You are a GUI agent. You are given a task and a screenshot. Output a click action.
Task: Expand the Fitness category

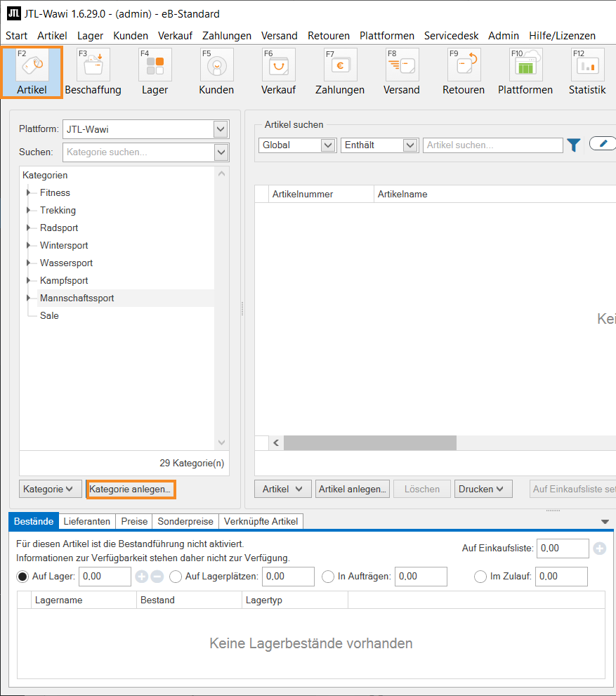click(28, 192)
